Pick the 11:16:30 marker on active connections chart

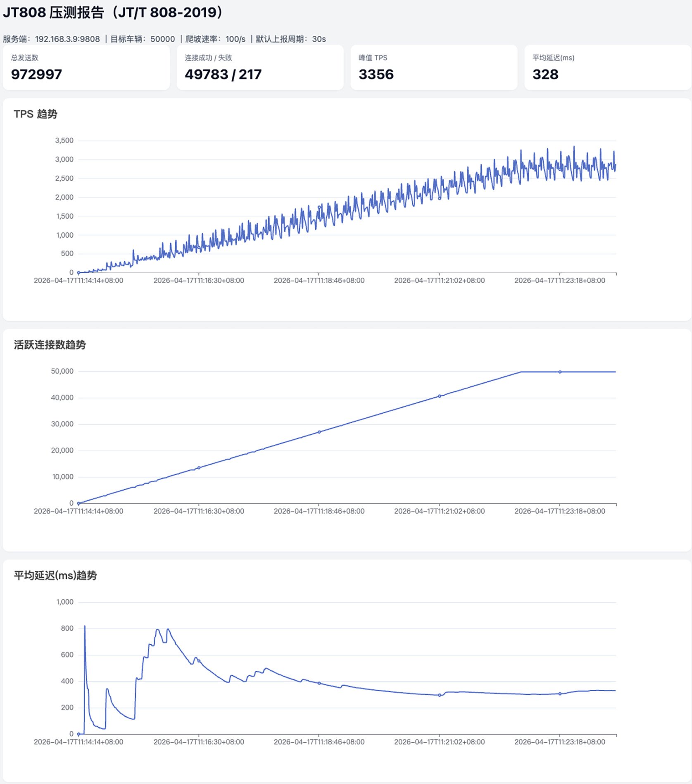(199, 468)
